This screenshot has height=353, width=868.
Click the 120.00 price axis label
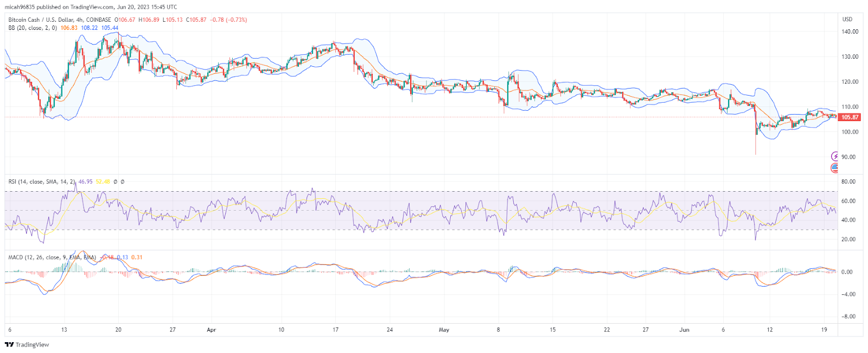click(x=850, y=81)
